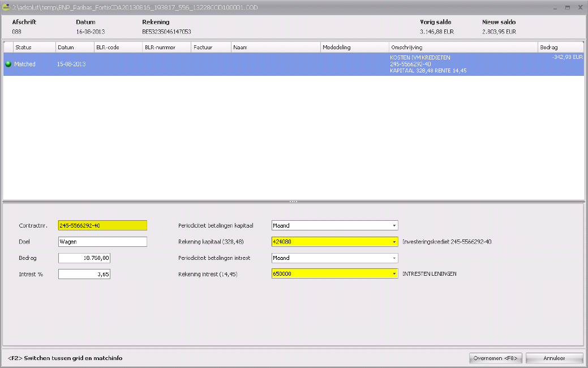Click the BLR-code column header
The height and width of the screenshot is (368, 588).
click(118, 47)
